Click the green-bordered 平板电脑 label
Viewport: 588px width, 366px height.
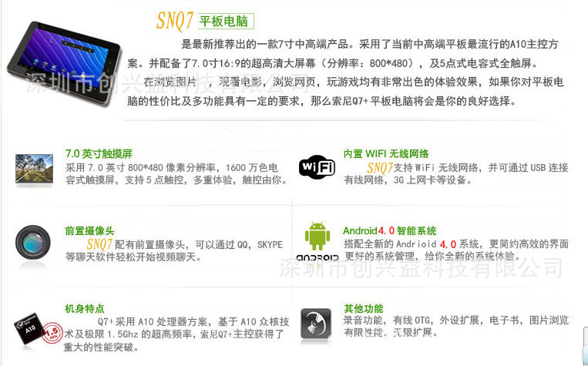coord(224,21)
